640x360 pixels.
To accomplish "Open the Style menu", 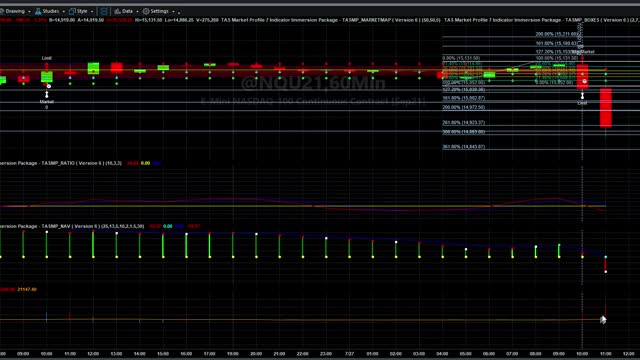I will pyautogui.click(x=81, y=11).
